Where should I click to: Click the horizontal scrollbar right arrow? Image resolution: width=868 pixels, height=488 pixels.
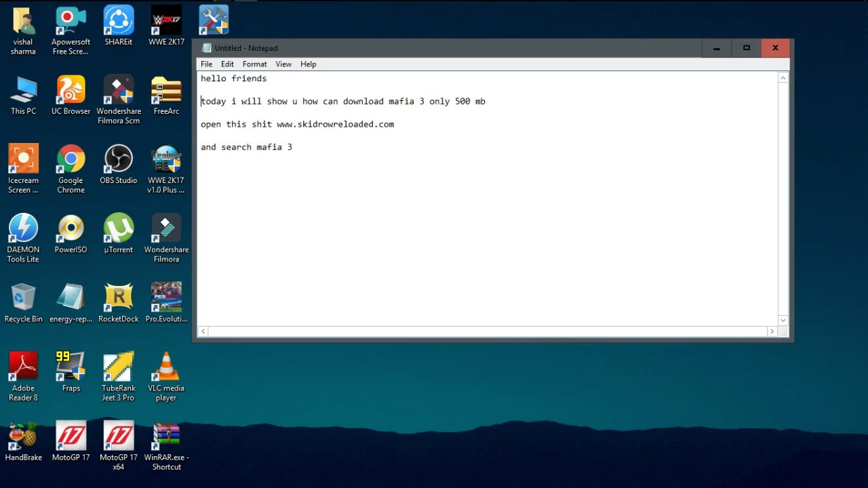coord(772,331)
